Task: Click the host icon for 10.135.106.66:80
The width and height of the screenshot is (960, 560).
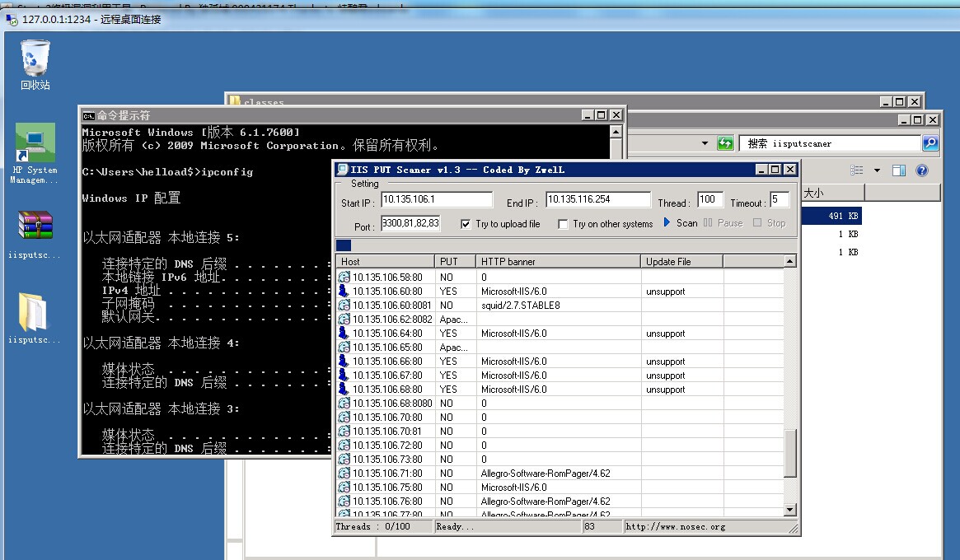Action: 344,361
